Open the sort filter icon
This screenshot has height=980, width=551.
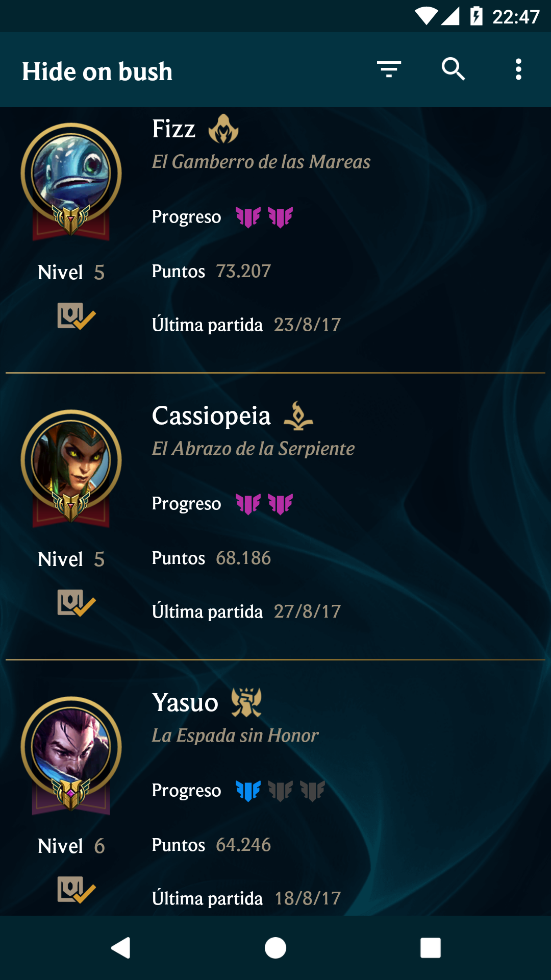(x=389, y=69)
